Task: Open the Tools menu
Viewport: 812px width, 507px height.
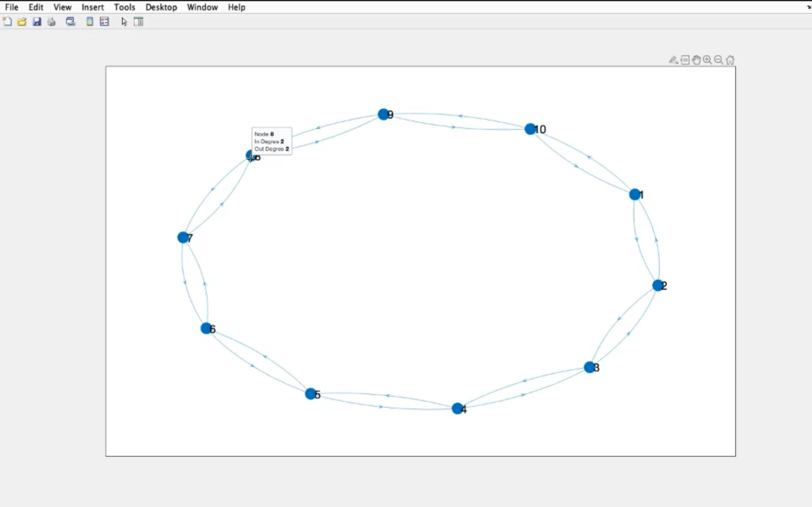Action: click(124, 7)
